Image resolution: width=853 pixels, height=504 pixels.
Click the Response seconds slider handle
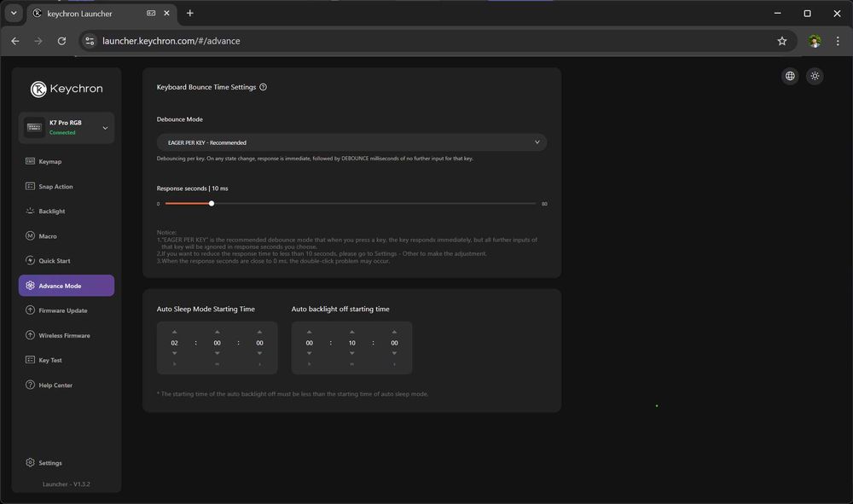[212, 203]
